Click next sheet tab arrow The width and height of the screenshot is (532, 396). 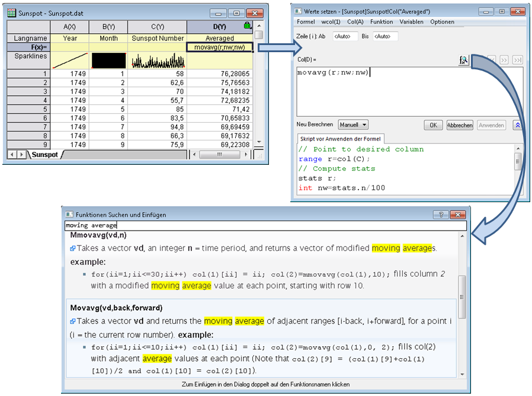[21, 155]
